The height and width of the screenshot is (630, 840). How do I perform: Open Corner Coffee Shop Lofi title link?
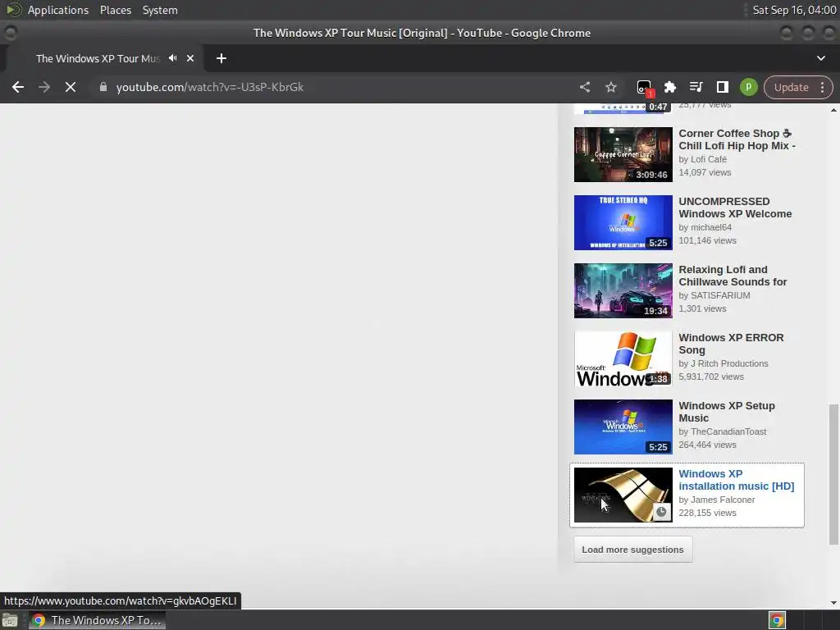737,139
